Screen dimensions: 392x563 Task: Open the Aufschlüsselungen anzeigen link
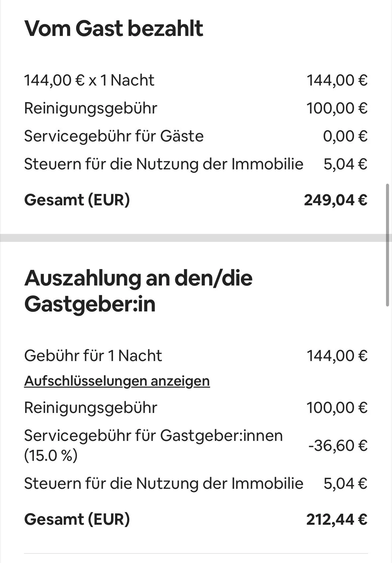(x=117, y=381)
